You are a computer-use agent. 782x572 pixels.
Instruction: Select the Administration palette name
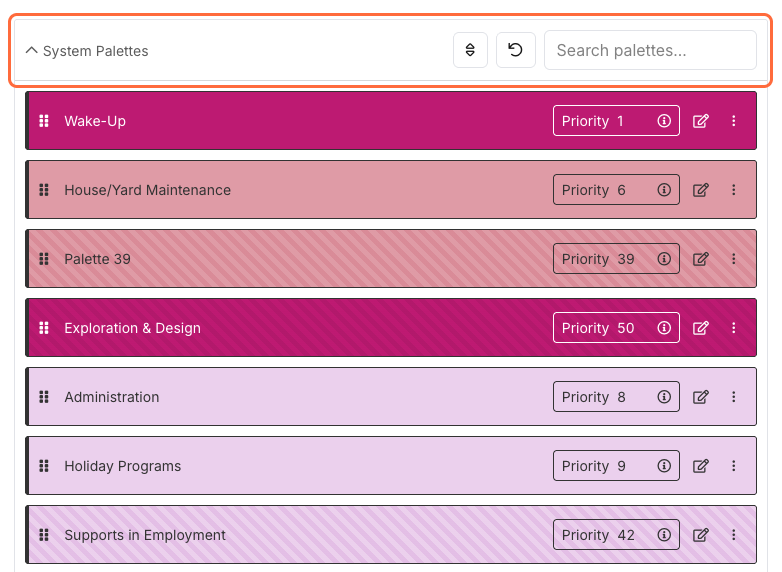112,397
